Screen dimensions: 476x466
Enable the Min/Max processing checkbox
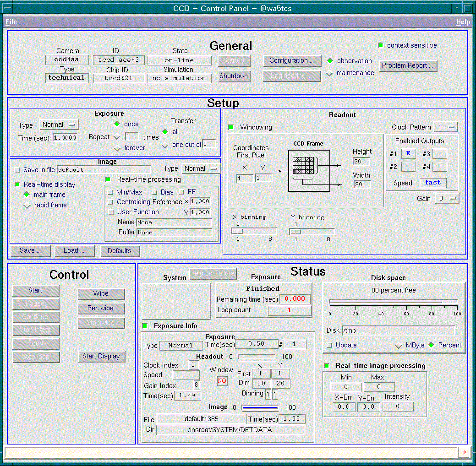click(x=110, y=192)
